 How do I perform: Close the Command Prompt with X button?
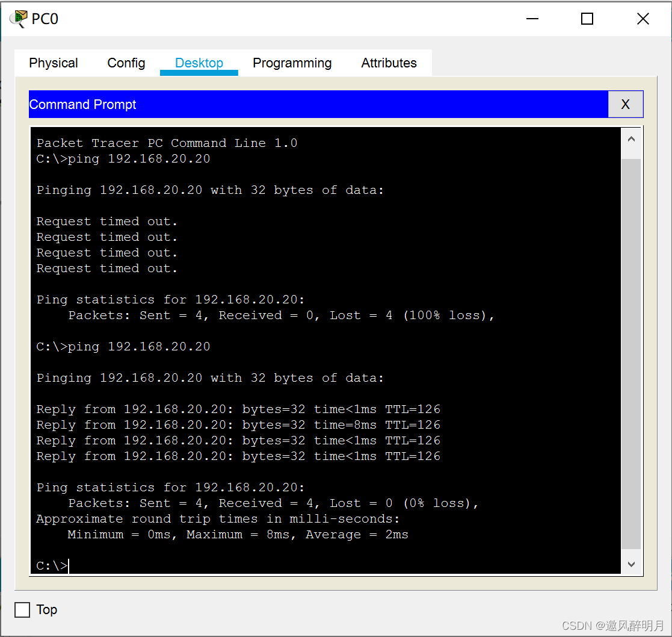point(625,104)
